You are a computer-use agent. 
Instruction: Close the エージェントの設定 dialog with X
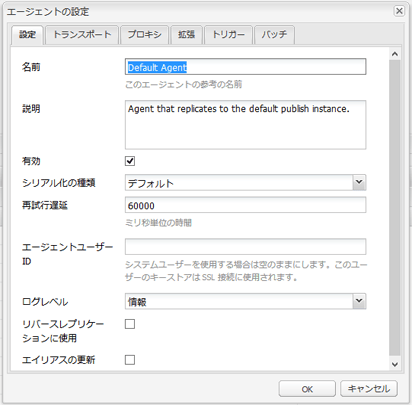399,11
